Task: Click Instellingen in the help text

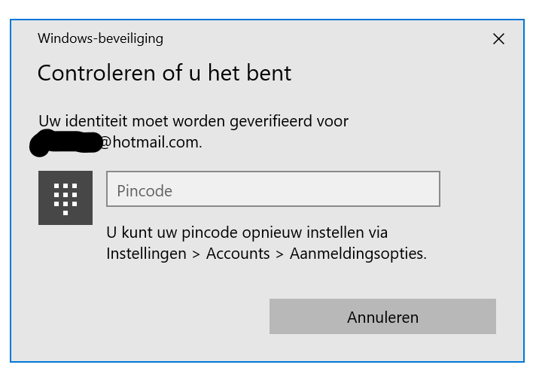Action: click(x=147, y=254)
